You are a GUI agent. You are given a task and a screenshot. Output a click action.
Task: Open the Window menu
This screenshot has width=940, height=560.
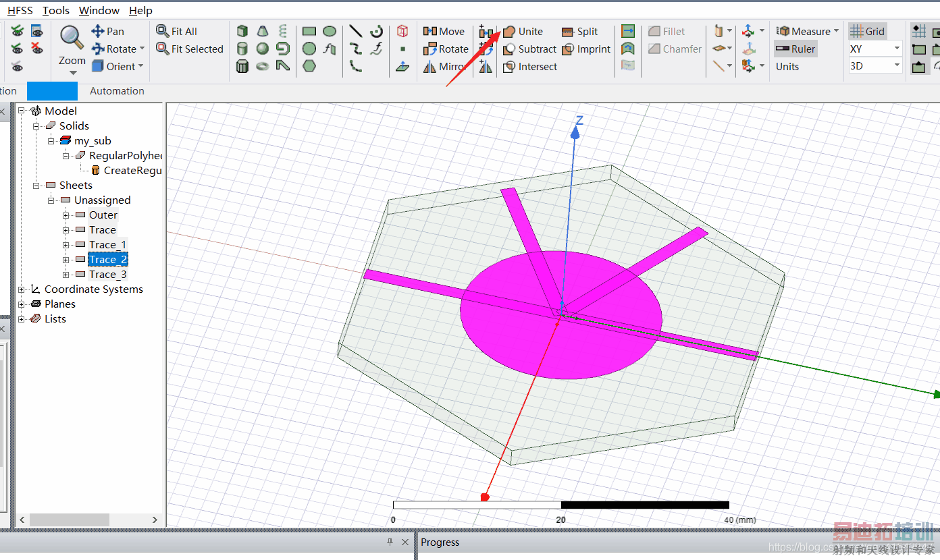point(99,11)
